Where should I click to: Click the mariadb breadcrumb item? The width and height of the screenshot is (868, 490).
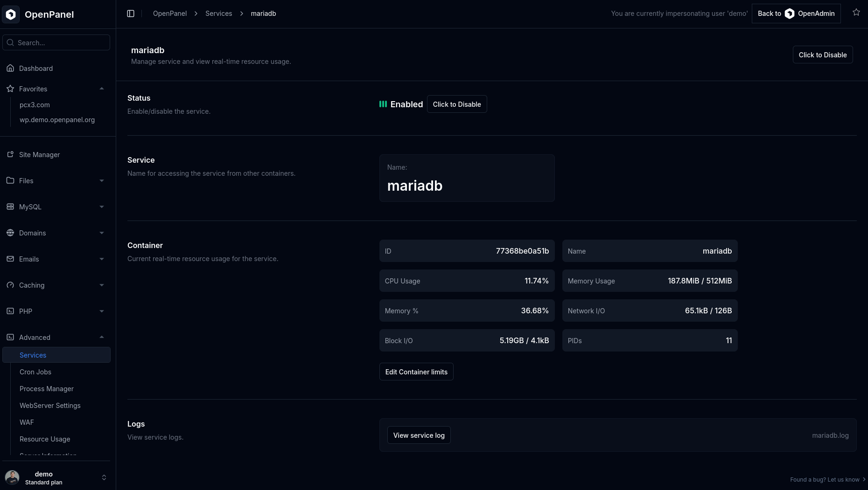(263, 14)
